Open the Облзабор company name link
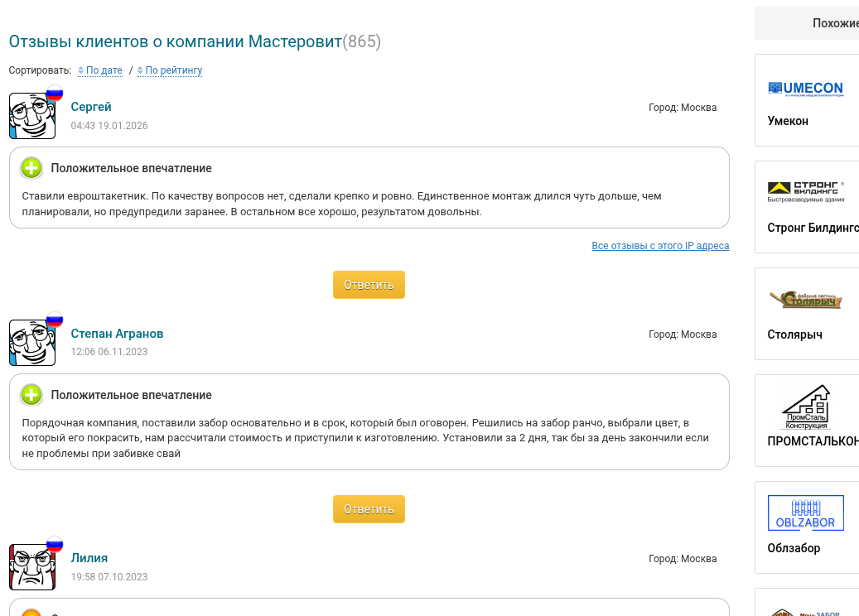This screenshot has height=616, width=859. (794, 548)
